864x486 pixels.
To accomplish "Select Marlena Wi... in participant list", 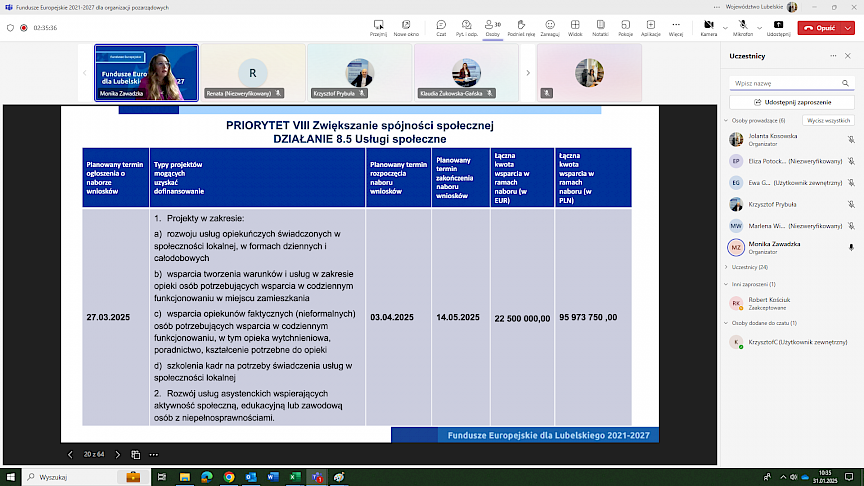I will (x=791, y=226).
